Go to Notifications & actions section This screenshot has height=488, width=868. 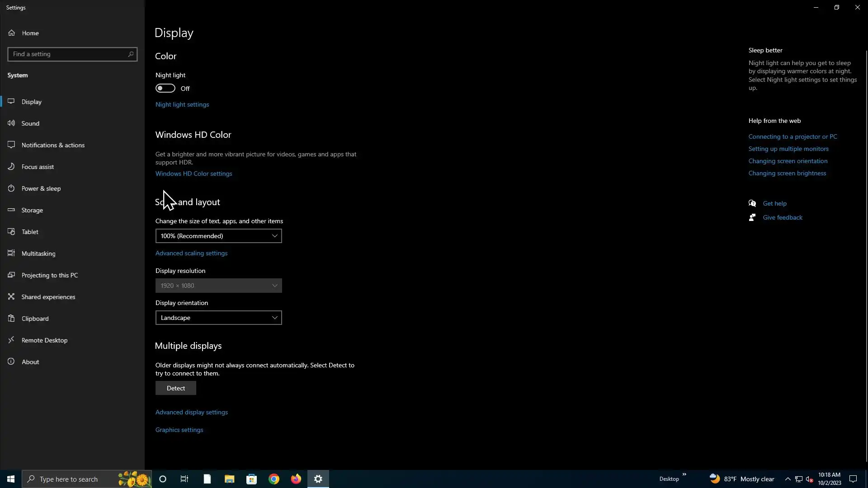coord(53,145)
